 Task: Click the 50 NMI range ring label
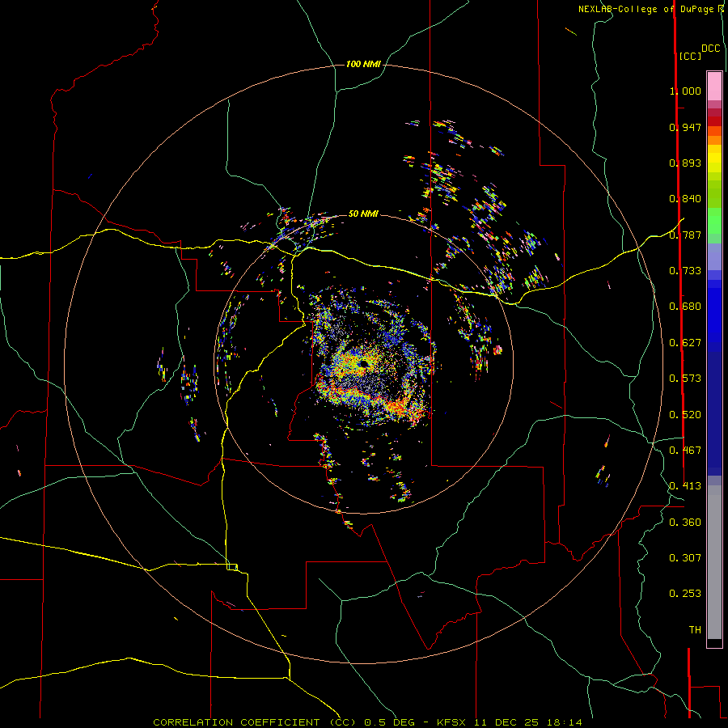pos(363,214)
